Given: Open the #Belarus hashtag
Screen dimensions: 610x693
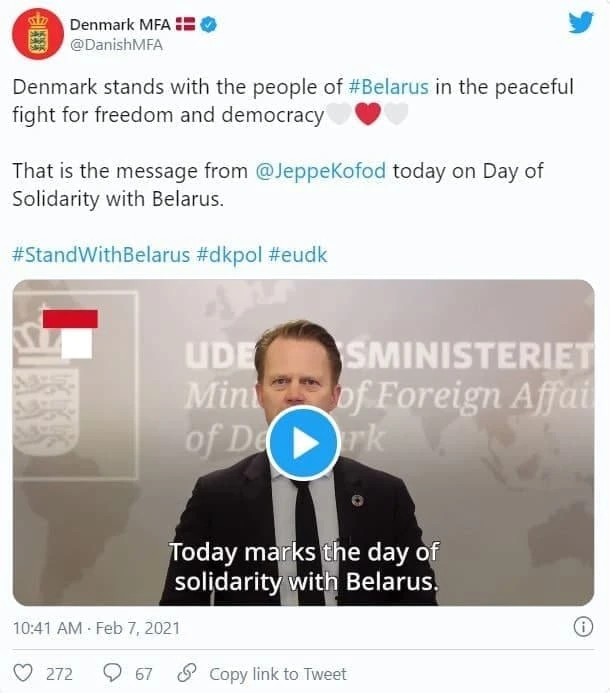Looking at the screenshot, I should pos(388,87).
